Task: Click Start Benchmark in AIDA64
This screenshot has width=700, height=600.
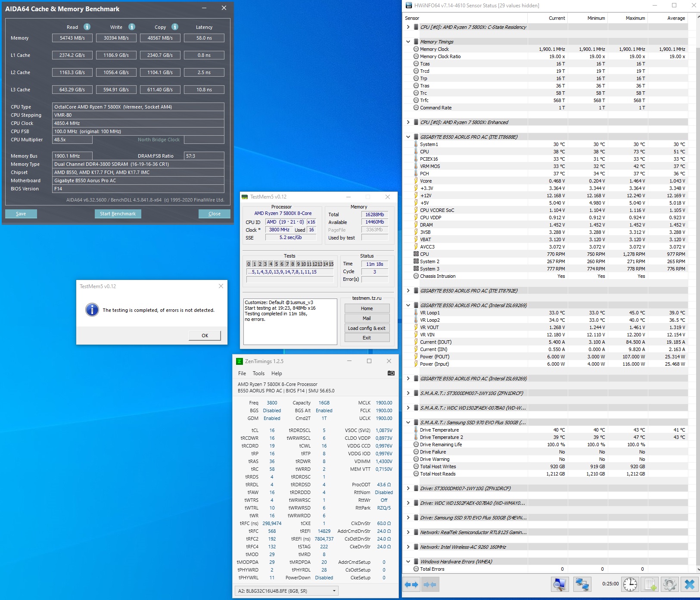Action: [118, 214]
